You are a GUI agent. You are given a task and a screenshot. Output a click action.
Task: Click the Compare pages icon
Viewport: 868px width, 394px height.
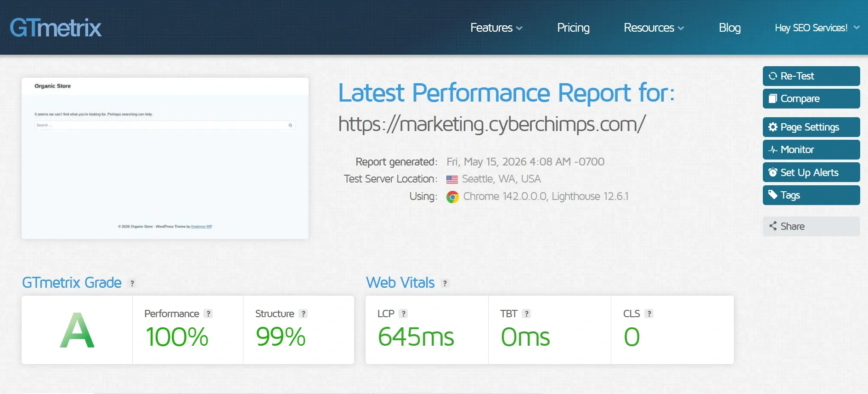pyautogui.click(x=773, y=98)
